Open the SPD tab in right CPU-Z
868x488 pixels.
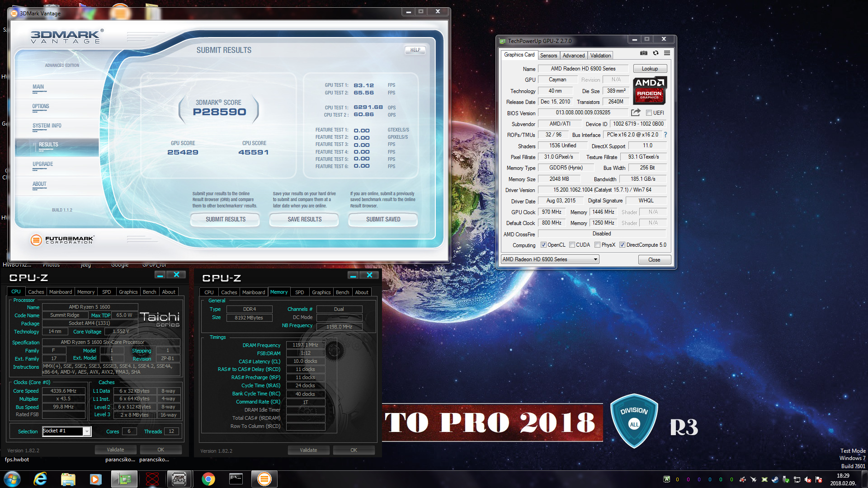pos(300,292)
